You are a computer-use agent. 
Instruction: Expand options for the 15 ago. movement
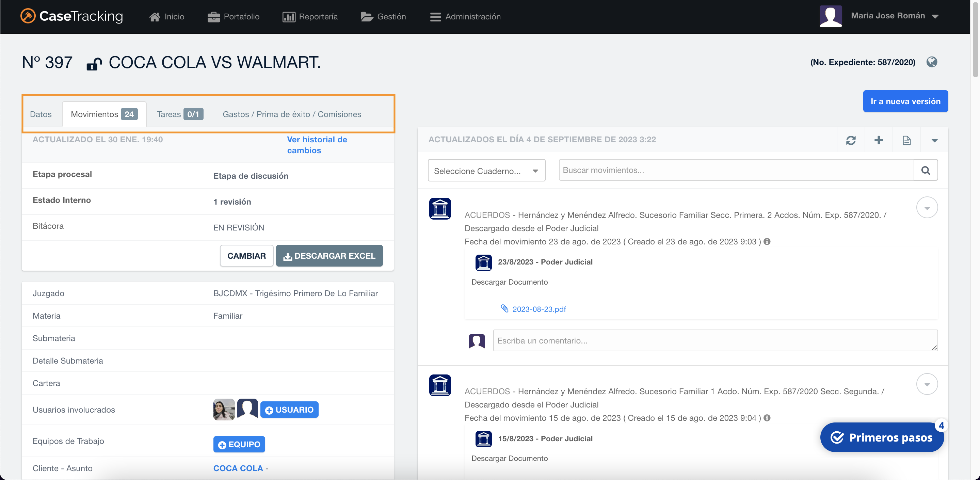pos(927,384)
